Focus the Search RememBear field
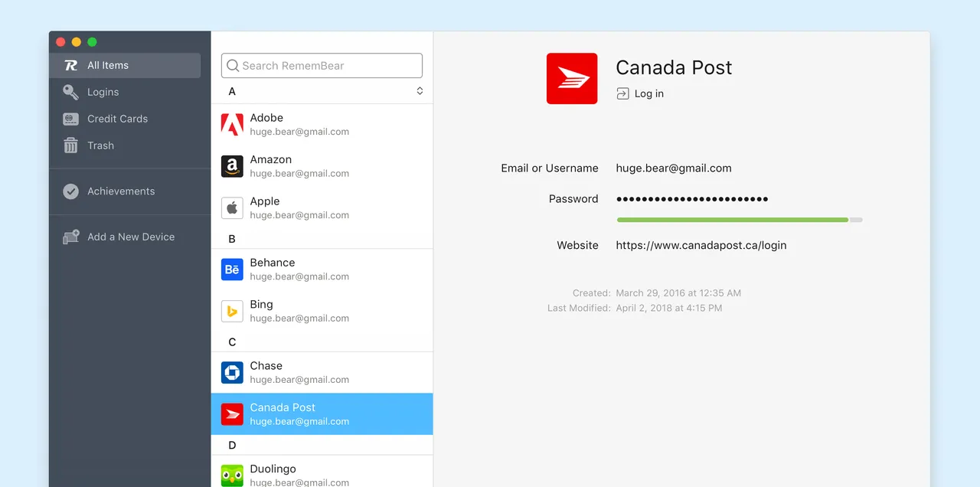The image size is (980, 487). tap(322, 66)
